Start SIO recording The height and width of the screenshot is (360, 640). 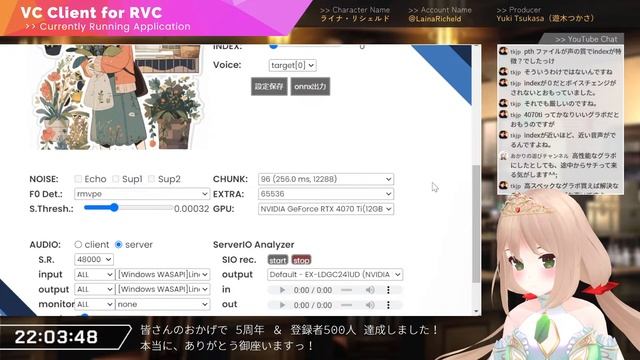pos(278,260)
